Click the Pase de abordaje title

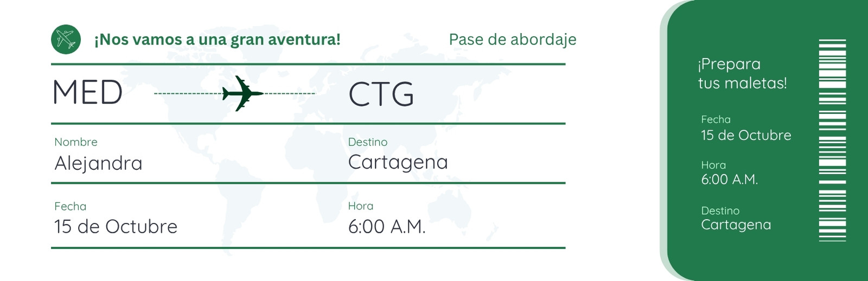pos(513,40)
